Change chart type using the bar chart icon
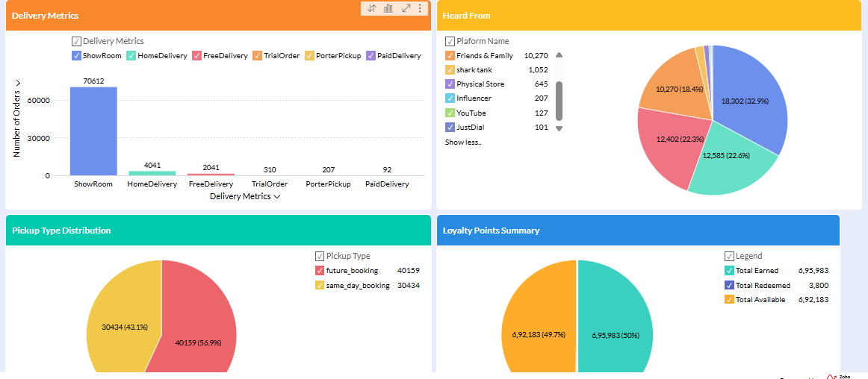 [388, 8]
